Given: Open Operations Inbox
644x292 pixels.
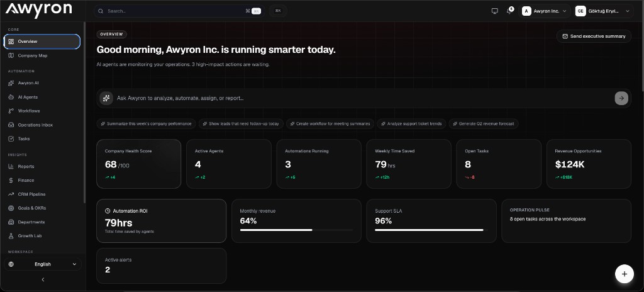Looking at the screenshot, I should click(x=42, y=125).
